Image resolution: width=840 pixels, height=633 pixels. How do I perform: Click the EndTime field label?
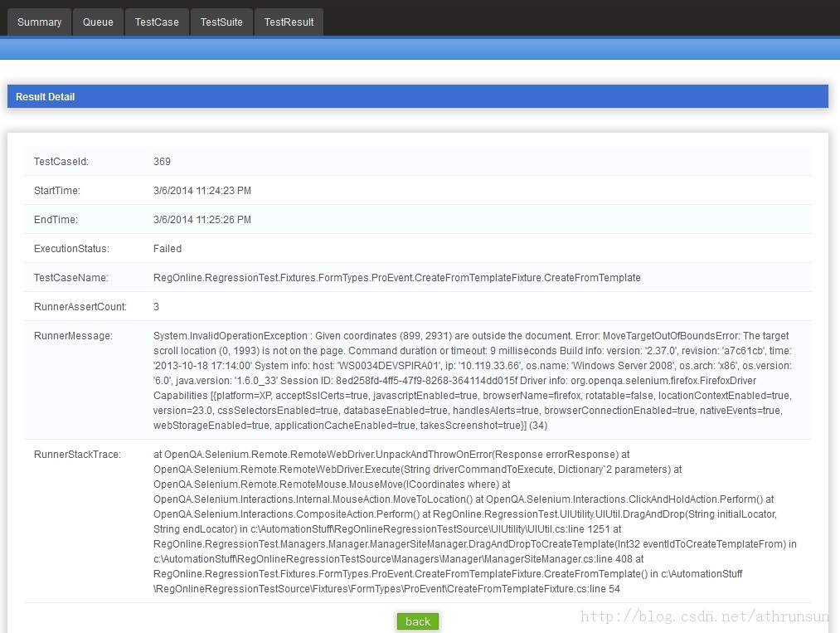click(55, 220)
